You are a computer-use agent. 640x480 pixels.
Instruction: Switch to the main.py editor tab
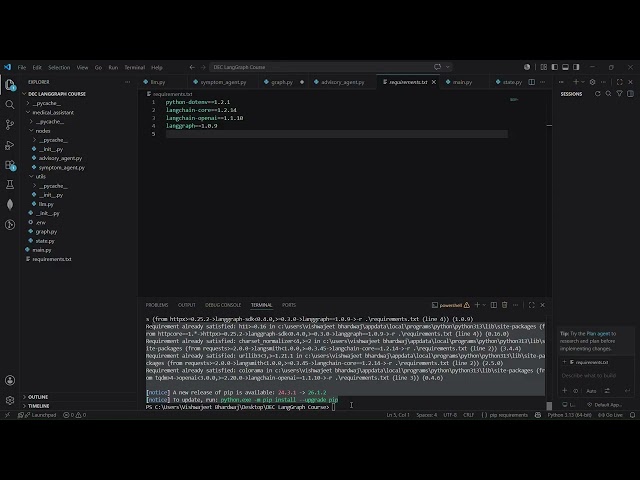click(x=462, y=82)
